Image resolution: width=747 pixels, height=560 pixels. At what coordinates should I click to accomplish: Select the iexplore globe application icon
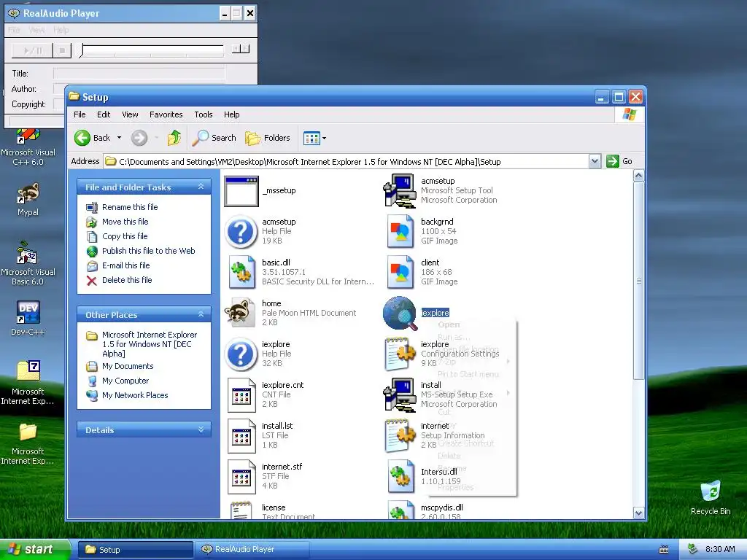400,313
